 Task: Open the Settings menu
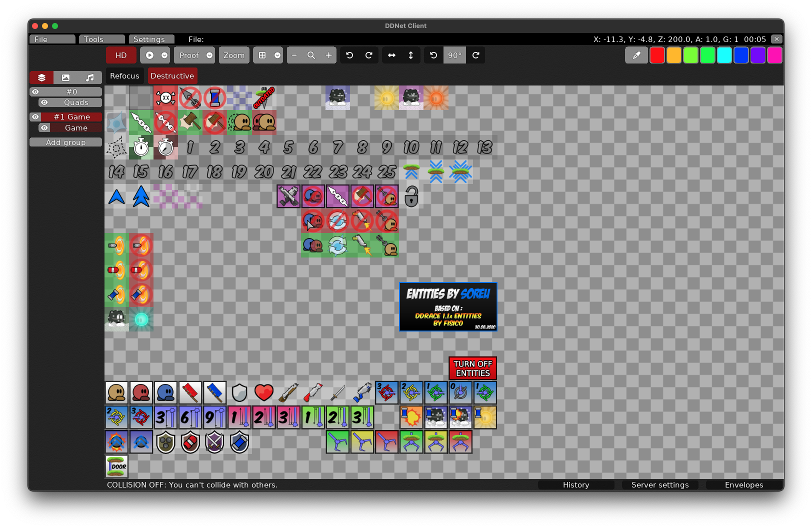[x=151, y=39]
